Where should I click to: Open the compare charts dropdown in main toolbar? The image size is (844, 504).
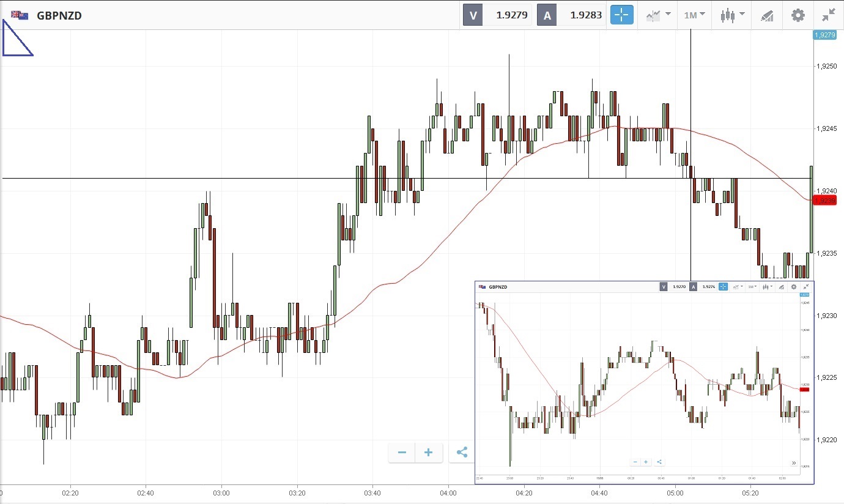(x=658, y=15)
